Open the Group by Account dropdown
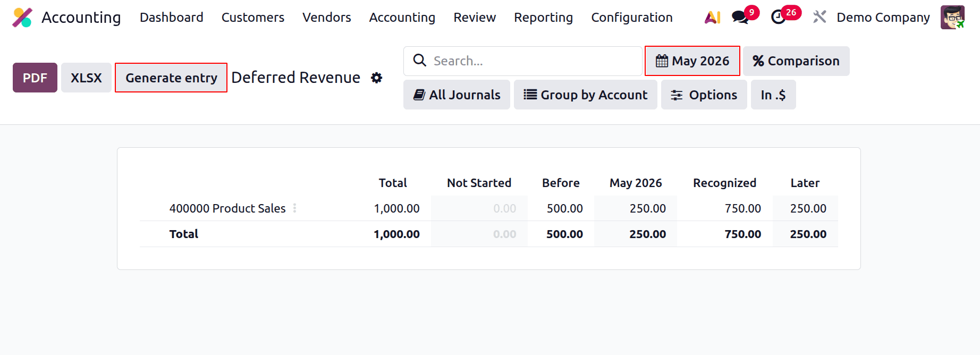This screenshot has height=355, width=980. 585,95
